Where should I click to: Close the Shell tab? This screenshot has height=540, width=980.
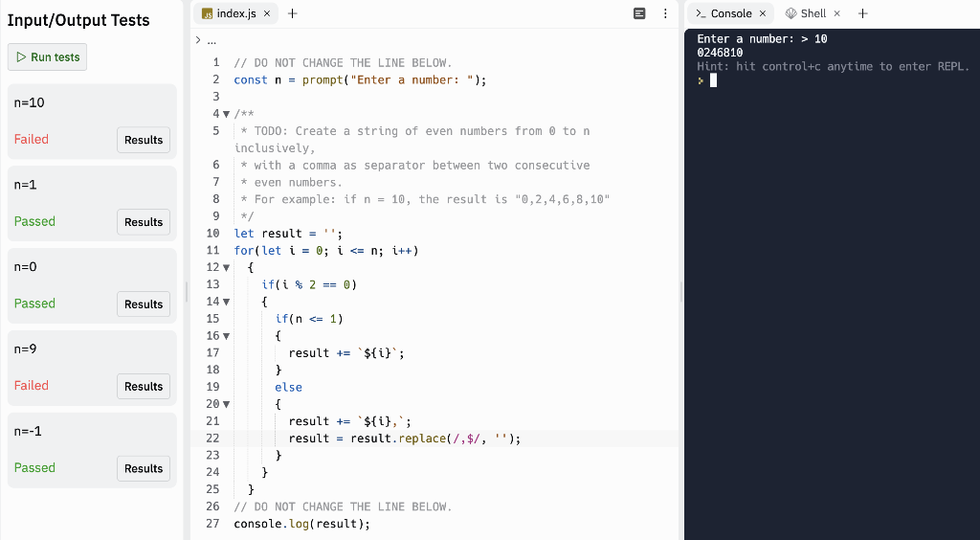tap(836, 13)
